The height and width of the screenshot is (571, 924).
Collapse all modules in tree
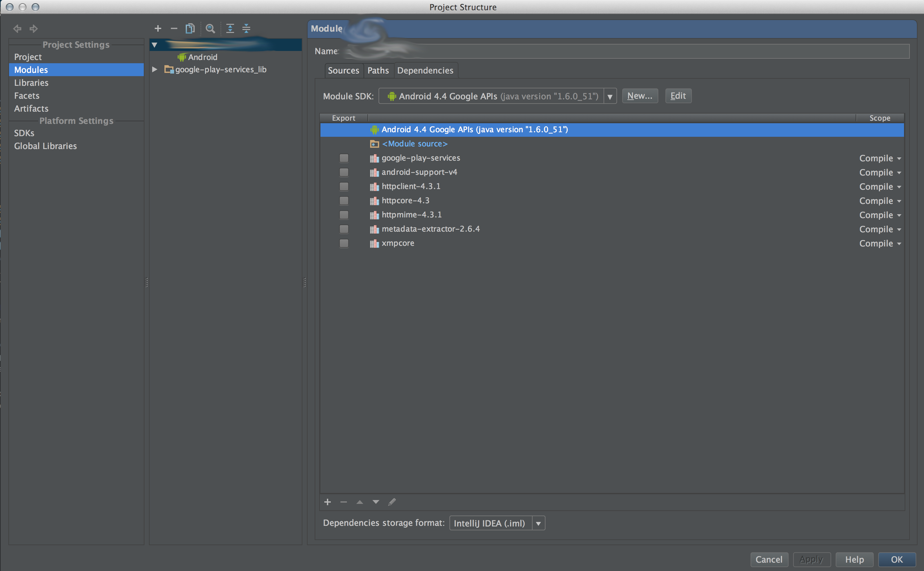click(246, 28)
